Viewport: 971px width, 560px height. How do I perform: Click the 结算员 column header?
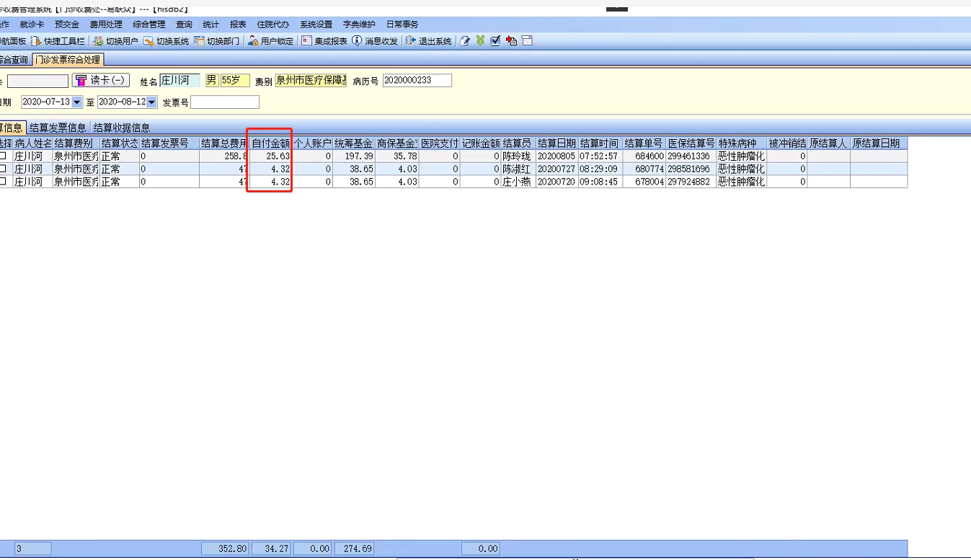518,143
